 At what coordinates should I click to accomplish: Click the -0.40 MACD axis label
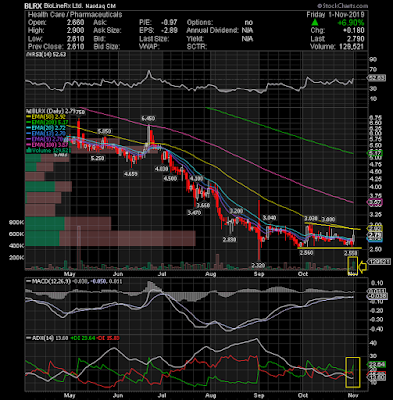377,329
